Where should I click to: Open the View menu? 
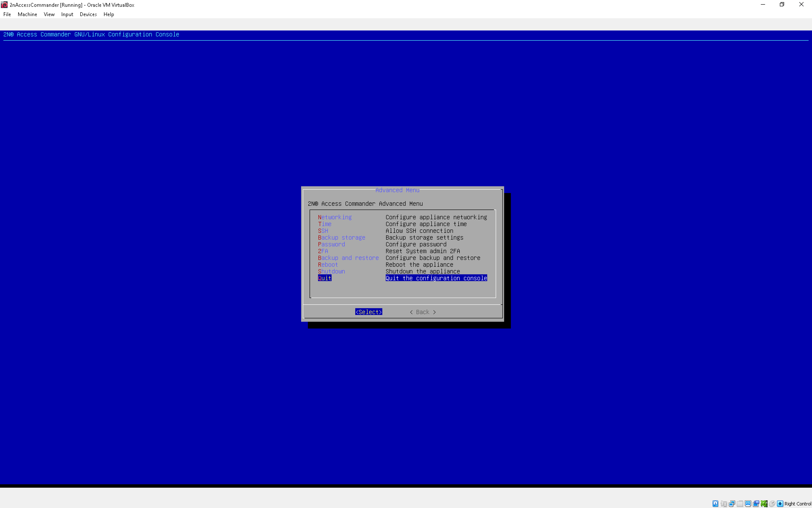49,14
